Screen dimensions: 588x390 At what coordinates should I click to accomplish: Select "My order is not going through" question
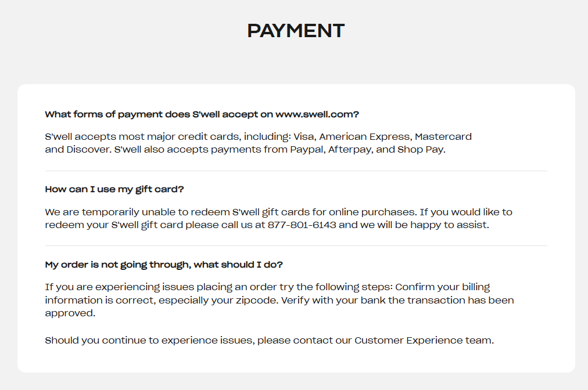coord(164,265)
